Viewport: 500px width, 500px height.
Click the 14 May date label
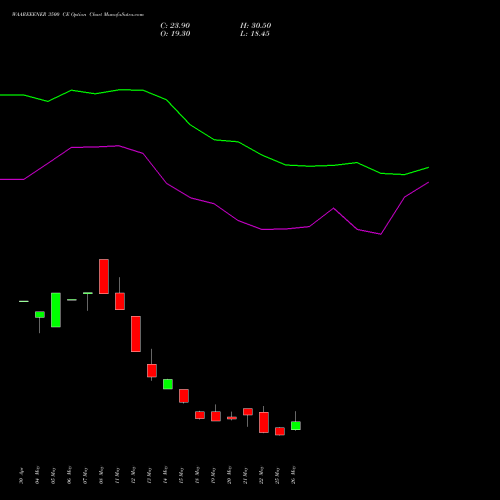[x=166, y=475]
